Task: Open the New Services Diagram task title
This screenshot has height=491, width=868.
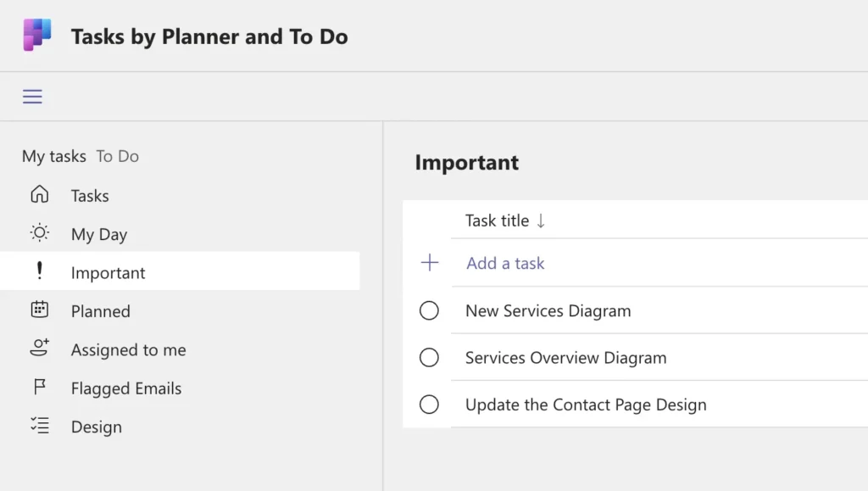Action: (x=548, y=311)
